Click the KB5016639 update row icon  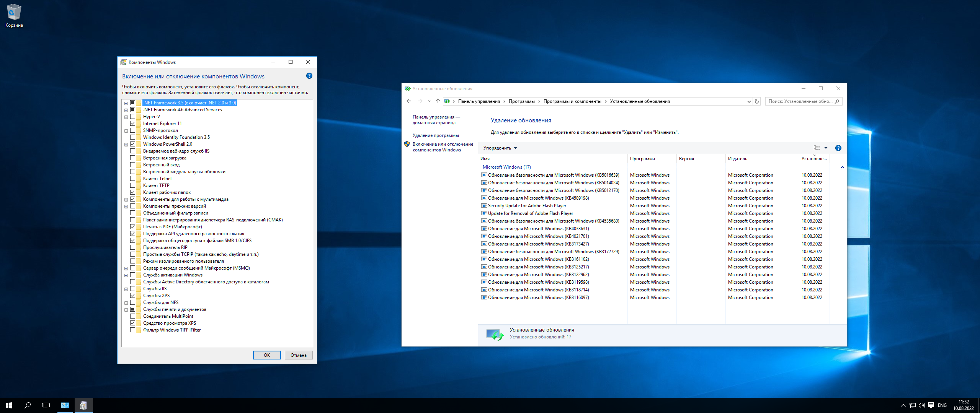pyautogui.click(x=484, y=175)
